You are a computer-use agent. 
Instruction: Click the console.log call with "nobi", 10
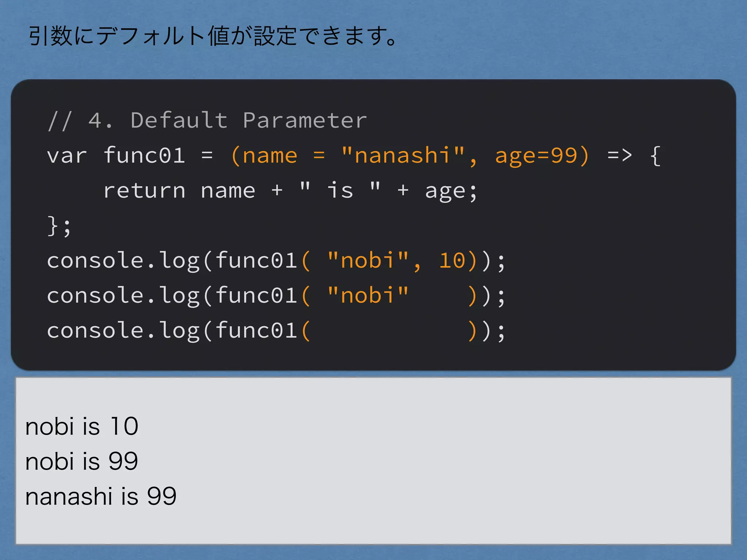tap(276, 261)
